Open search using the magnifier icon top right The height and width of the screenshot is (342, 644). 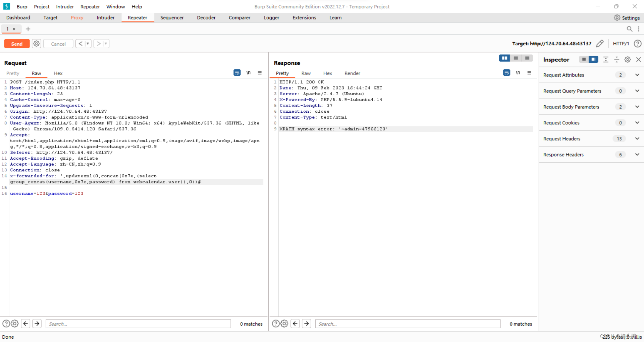click(x=630, y=29)
